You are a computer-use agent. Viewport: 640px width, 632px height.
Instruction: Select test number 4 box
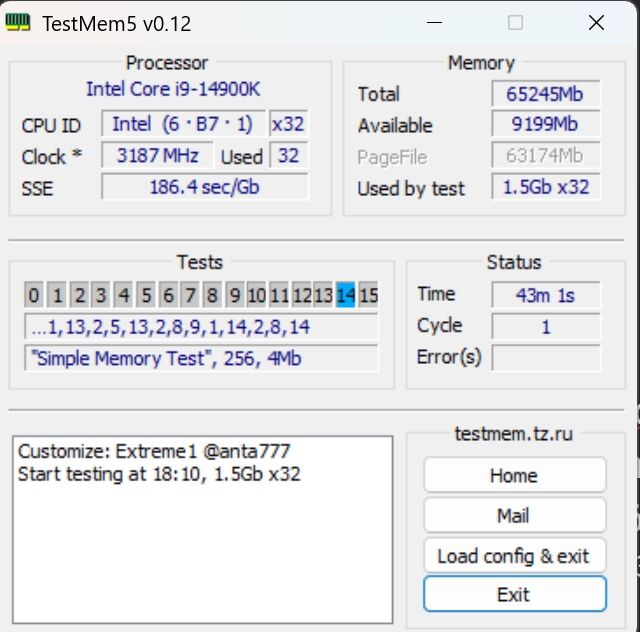tap(124, 295)
